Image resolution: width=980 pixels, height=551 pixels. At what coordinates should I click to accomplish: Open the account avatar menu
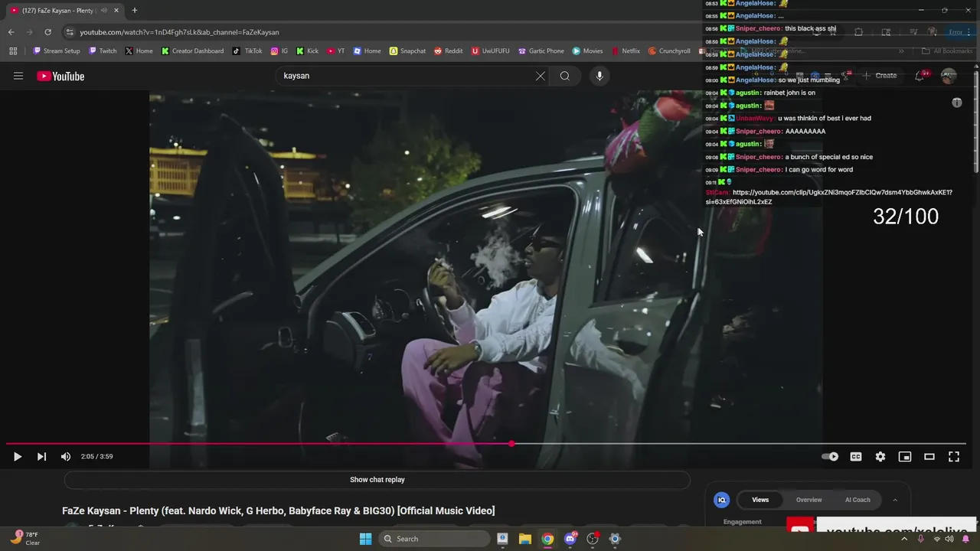pos(949,76)
